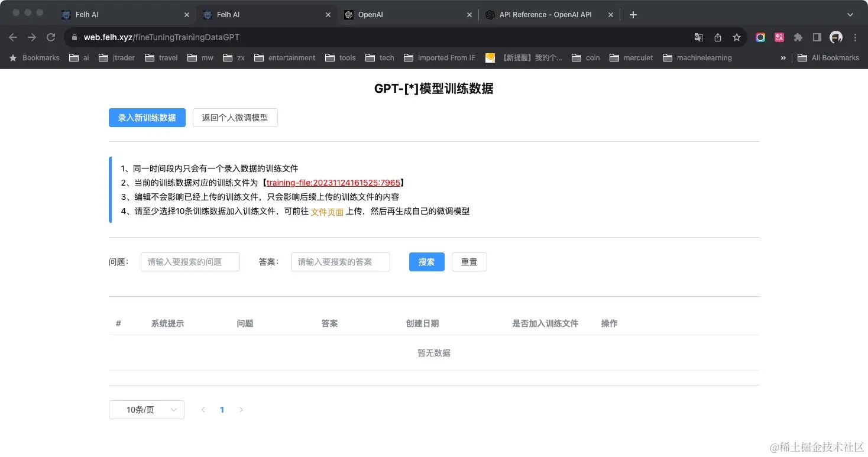
Task: Click the 搜索 search button
Action: [426, 262]
